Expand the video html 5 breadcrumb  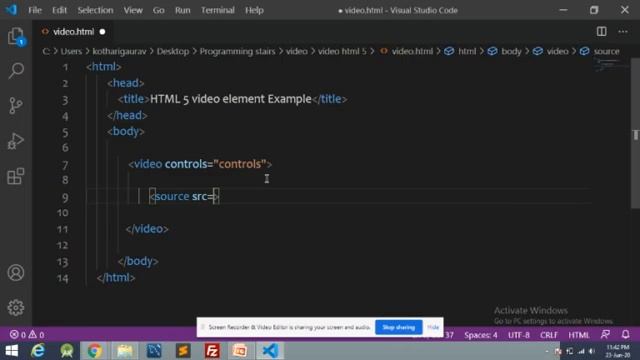[x=342, y=51]
